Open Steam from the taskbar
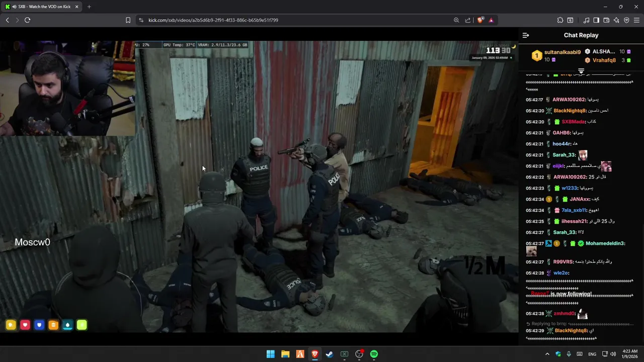Viewport: 644px width, 362px height. [330, 354]
